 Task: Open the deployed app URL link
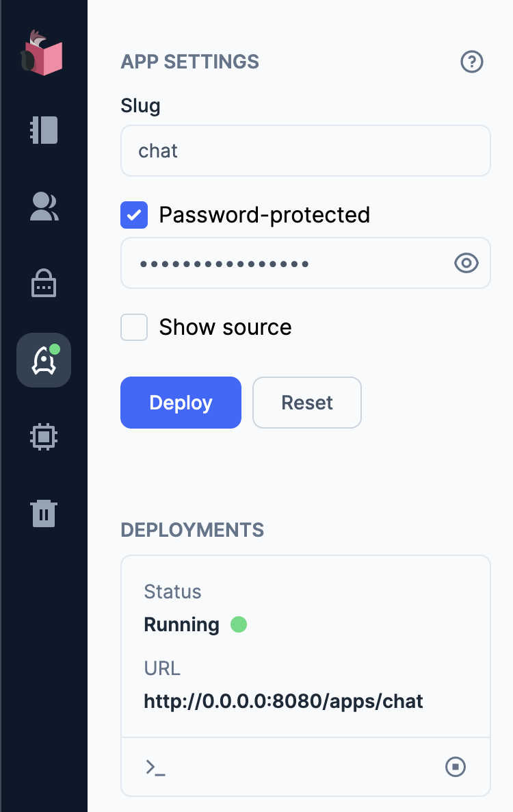283,701
